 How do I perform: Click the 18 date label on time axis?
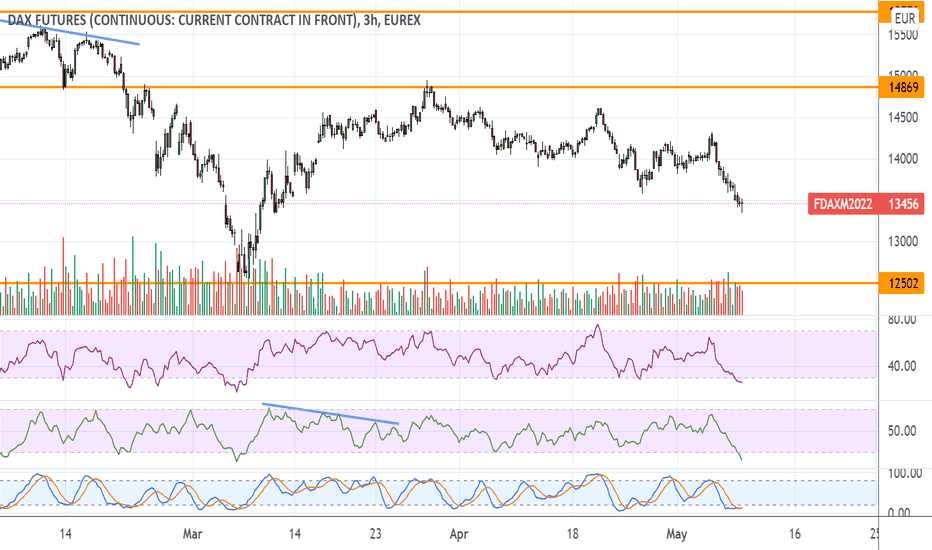coord(572,534)
